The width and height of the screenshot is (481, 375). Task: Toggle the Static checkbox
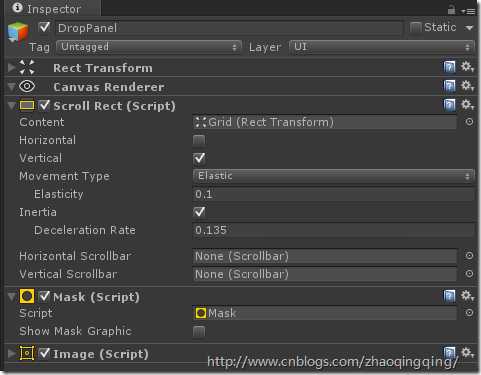[x=415, y=27]
